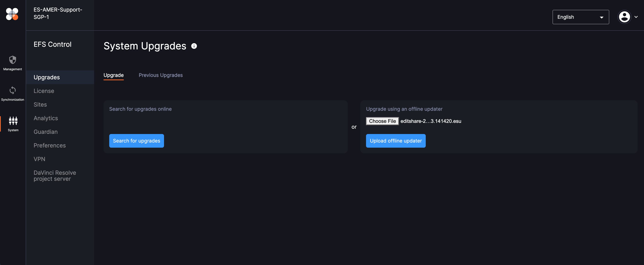Click Upload offline updater button
The width and height of the screenshot is (644, 265).
(x=396, y=141)
